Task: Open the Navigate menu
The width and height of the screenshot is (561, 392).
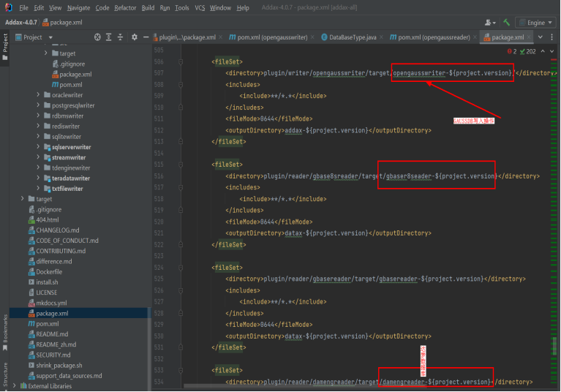Action: (78, 7)
